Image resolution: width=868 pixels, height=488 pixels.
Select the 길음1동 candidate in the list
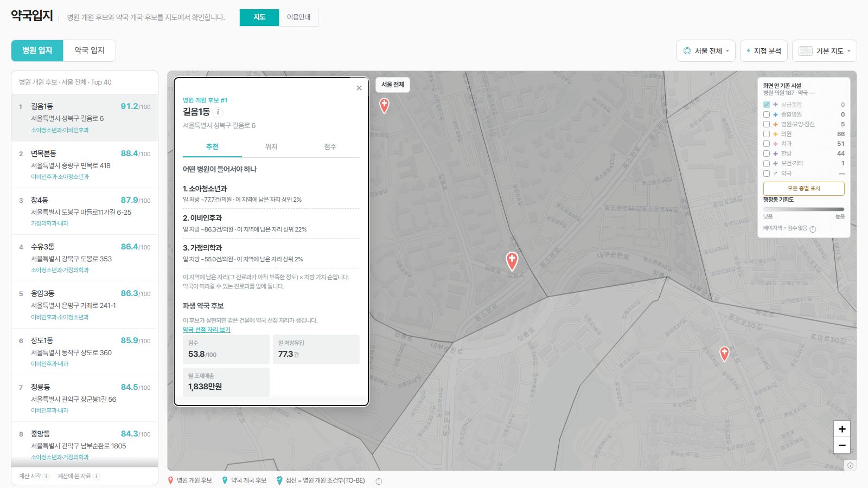tap(85, 118)
